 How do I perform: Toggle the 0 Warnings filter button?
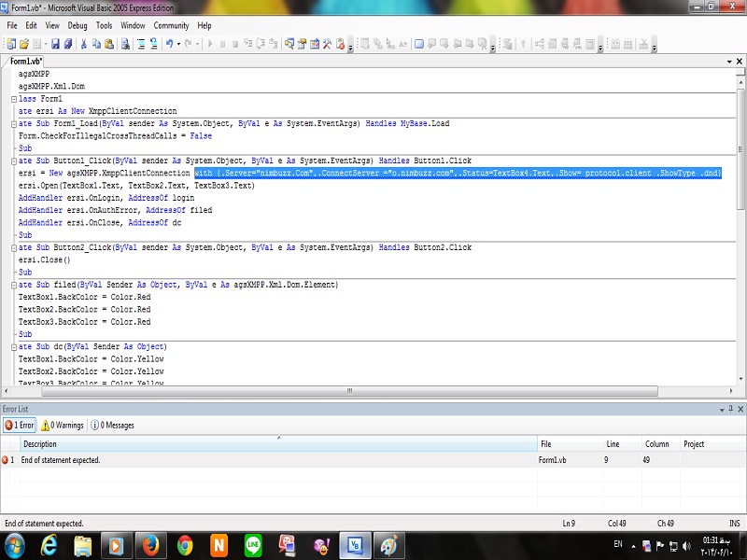pyautogui.click(x=63, y=426)
